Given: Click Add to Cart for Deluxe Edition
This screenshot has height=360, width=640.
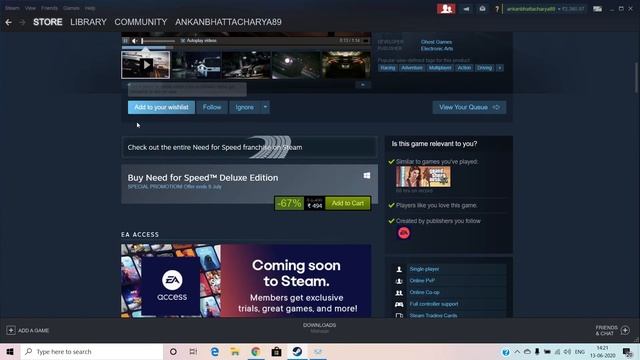Looking at the screenshot, I should tap(348, 203).
